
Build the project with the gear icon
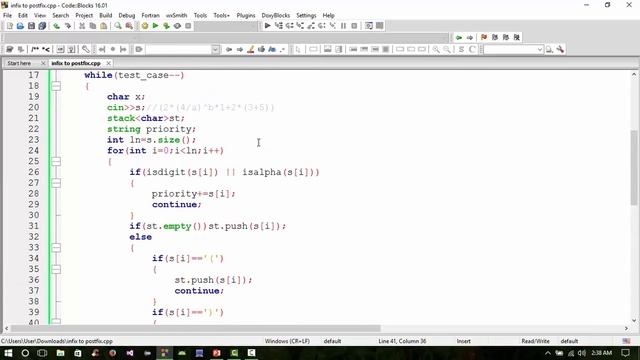click(x=145, y=26)
